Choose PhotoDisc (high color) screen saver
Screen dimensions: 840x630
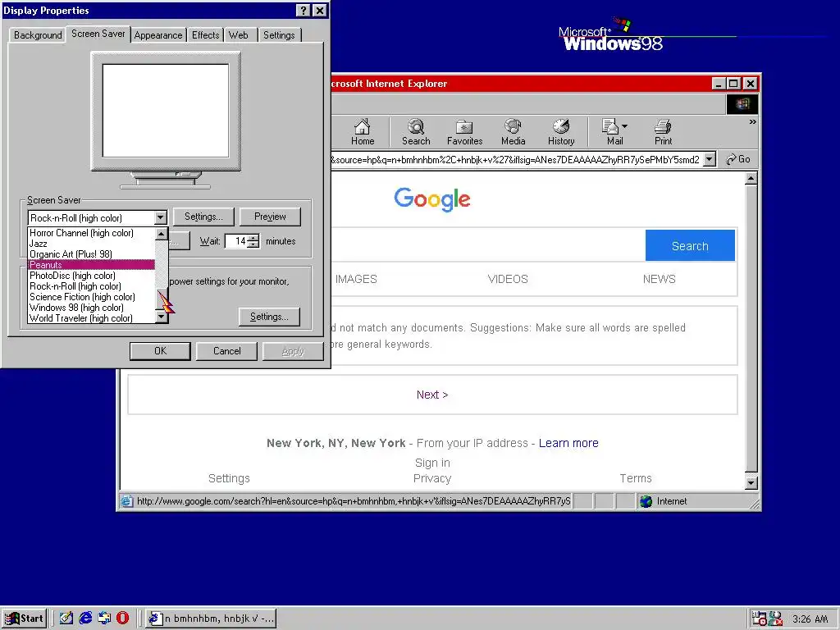(x=91, y=276)
